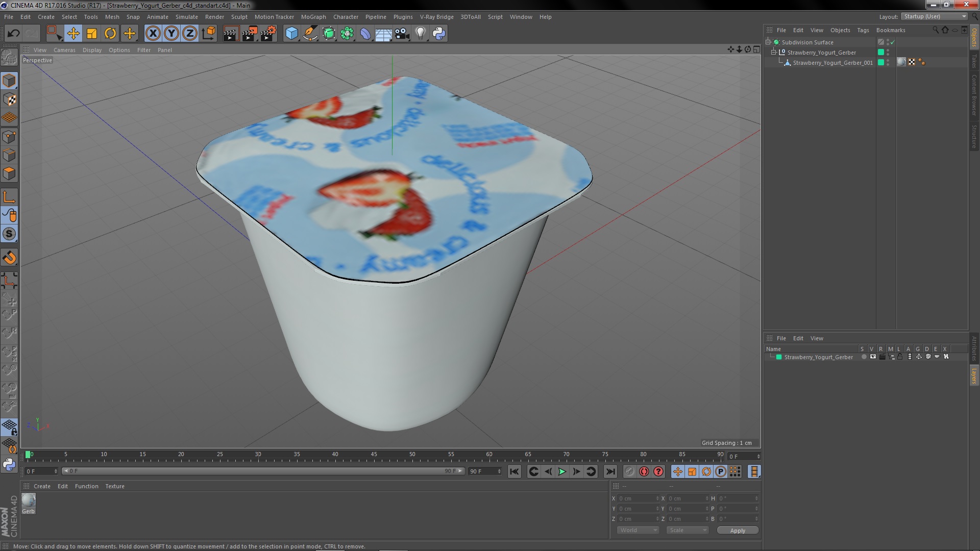Click the Undo arrow icon
980x551 pixels.
tap(14, 34)
